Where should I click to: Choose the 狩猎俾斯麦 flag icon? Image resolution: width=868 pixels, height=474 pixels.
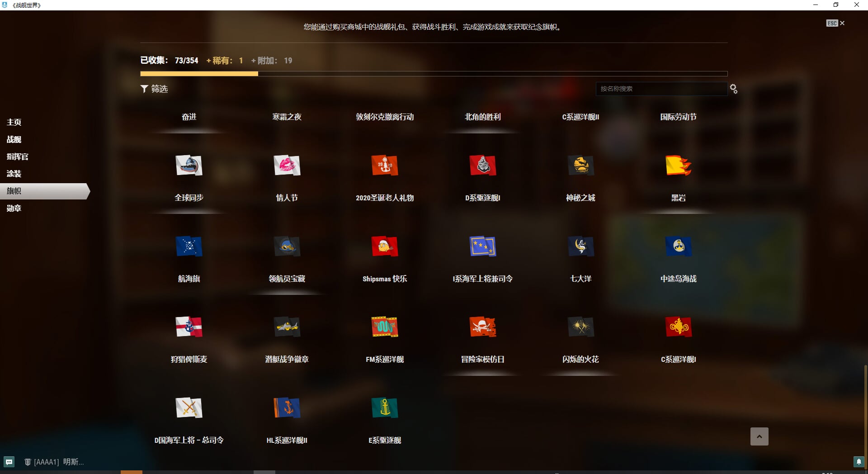coord(189,327)
